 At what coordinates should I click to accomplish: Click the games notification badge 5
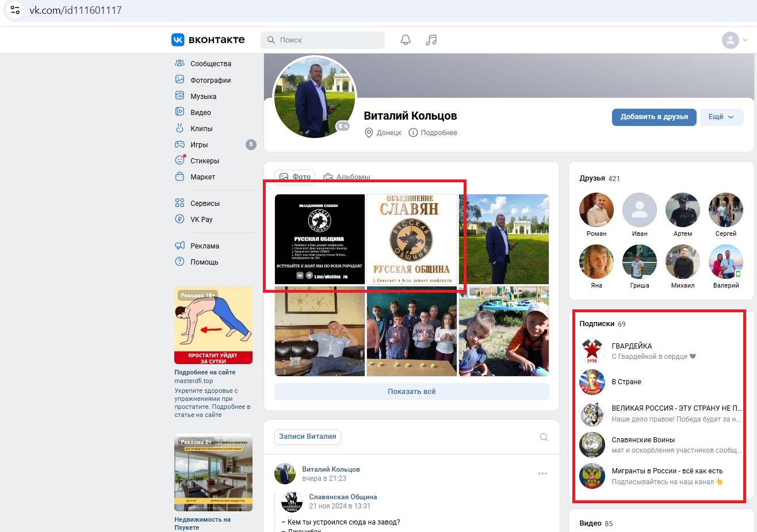point(251,144)
